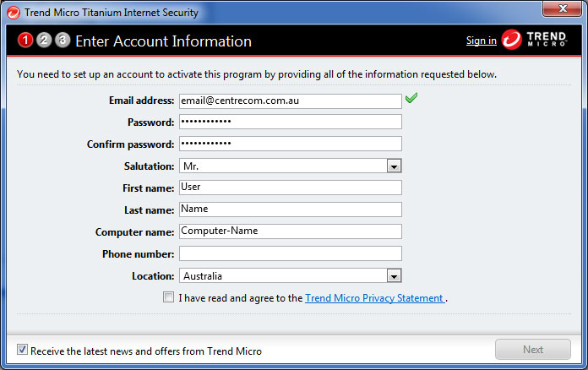Viewport: 588px width, 370px height.
Task: Uncheck Receive latest news and offers checkbox
Action: (x=22, y=350)
